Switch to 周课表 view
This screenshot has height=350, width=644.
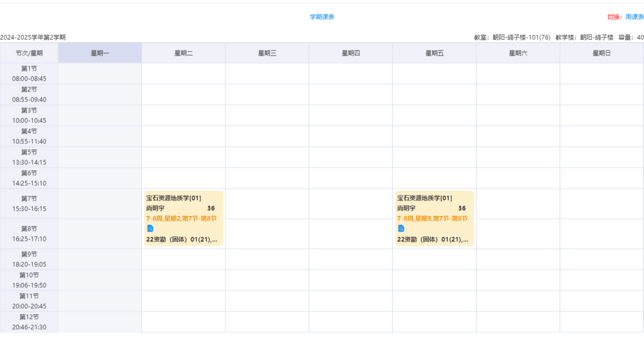tap(634, 17)
